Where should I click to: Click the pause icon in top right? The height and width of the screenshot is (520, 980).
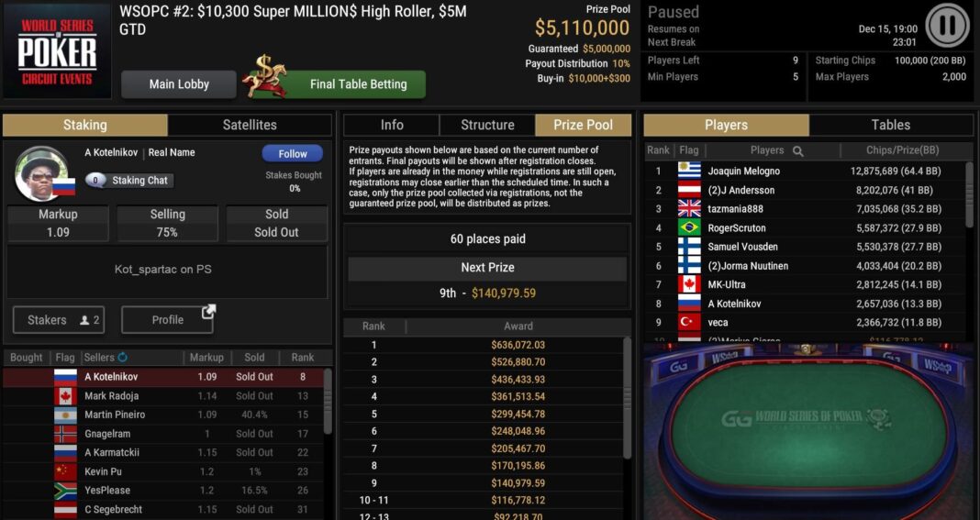(947, 25)
